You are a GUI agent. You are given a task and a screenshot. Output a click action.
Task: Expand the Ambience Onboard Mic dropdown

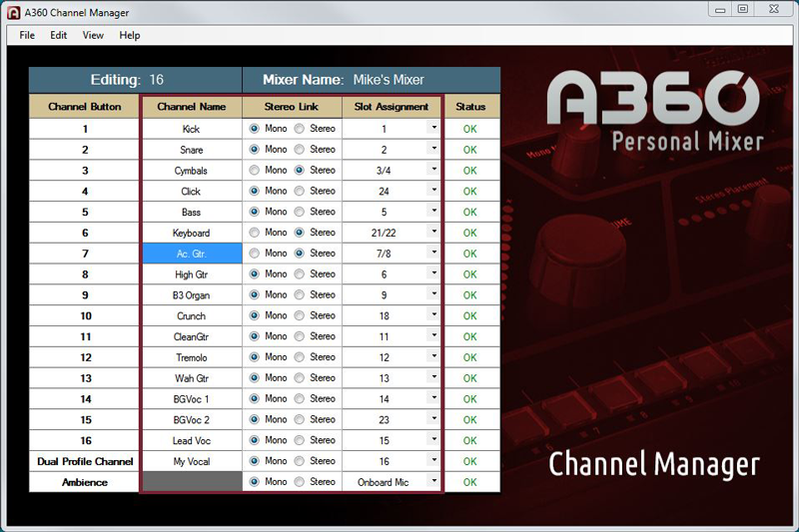(x=433, y=481)
